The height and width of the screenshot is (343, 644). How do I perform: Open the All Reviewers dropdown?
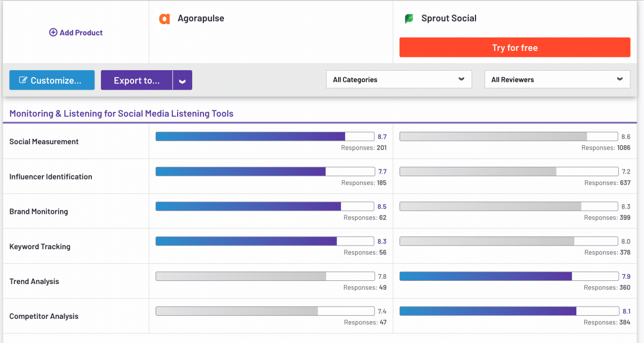coord(557,79)
